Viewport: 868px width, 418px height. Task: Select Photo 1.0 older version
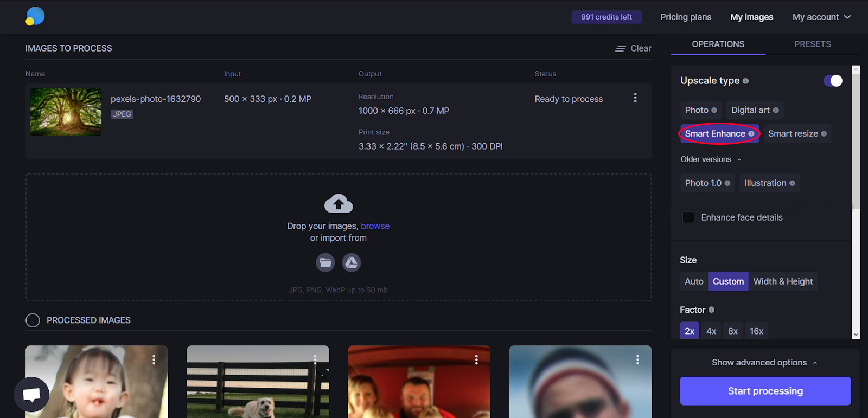click(707, 183)
